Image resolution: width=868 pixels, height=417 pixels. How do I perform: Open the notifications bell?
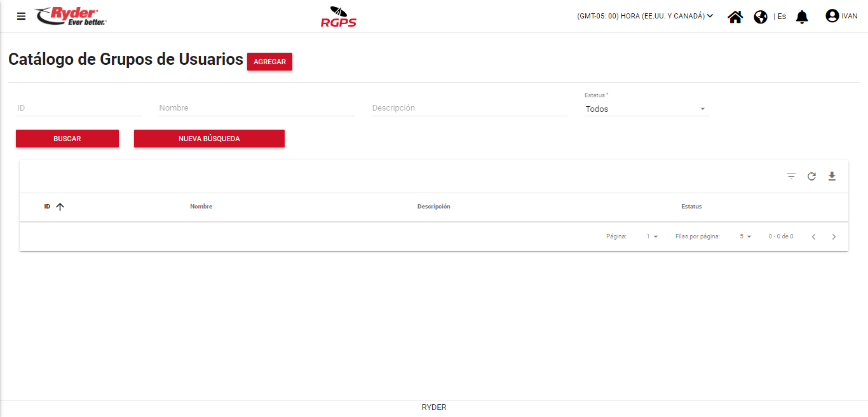(802, 17)
